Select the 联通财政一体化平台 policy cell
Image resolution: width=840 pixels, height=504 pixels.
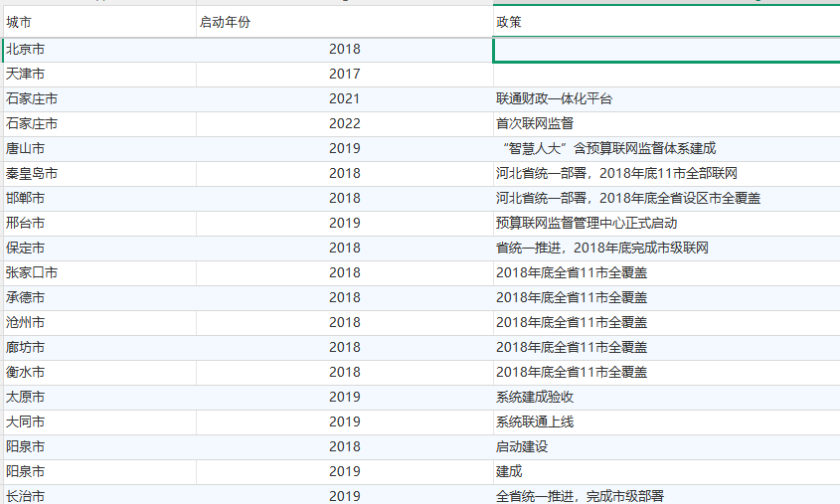point(666,99)
